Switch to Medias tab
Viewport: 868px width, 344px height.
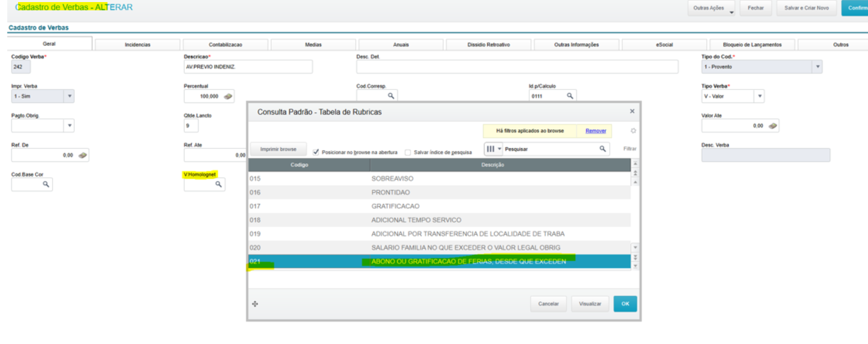click(x=313, y=44)
